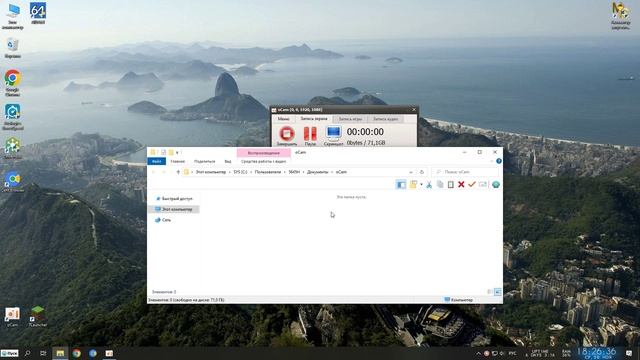
Task: Refresh the current Explorer folder
Action: (x=422, y=172)
